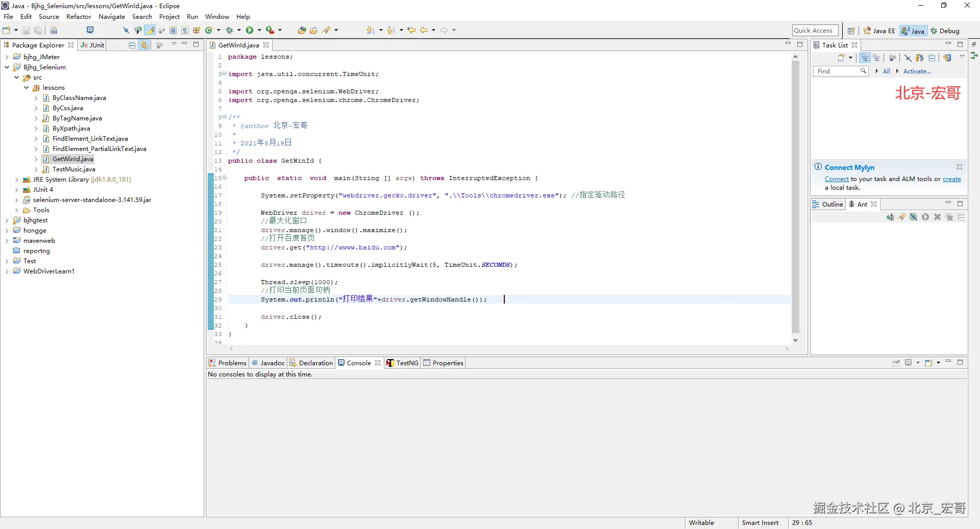This screenshot has width=980, height=529.
Task: Click the Open Type toolbar icon
Action: [302, 31]
